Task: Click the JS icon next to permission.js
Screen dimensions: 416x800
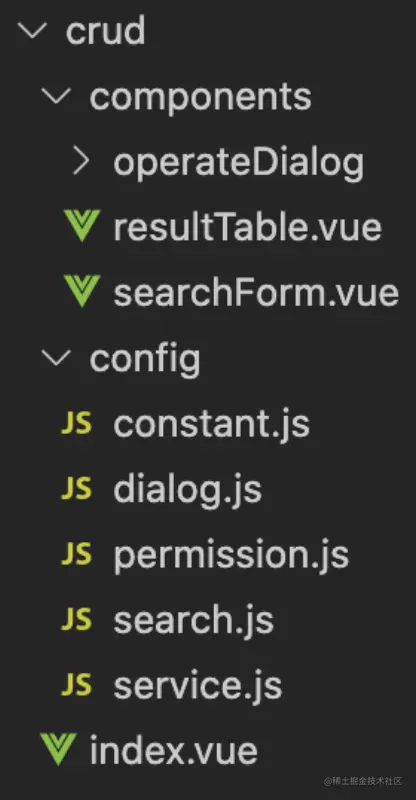Action: [x=76, y=554]
